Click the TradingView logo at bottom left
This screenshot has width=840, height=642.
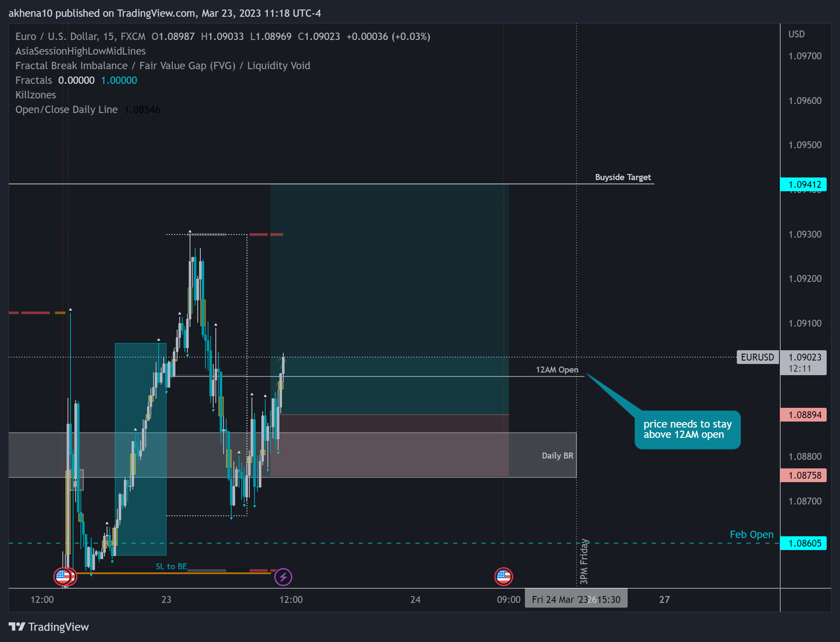click(x=49, y=627)
